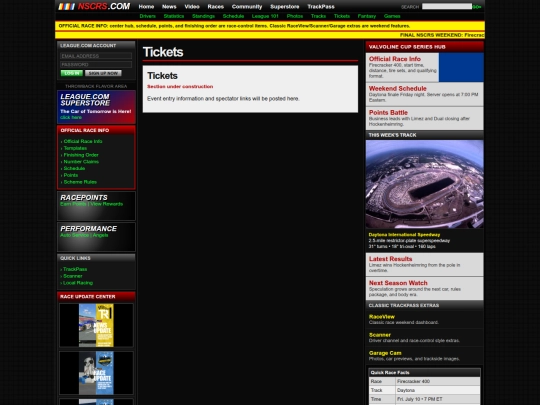Click Angels link under Performance
Image resolution: width=540 pixels, height=405 pixels.
tap(100, 235)
